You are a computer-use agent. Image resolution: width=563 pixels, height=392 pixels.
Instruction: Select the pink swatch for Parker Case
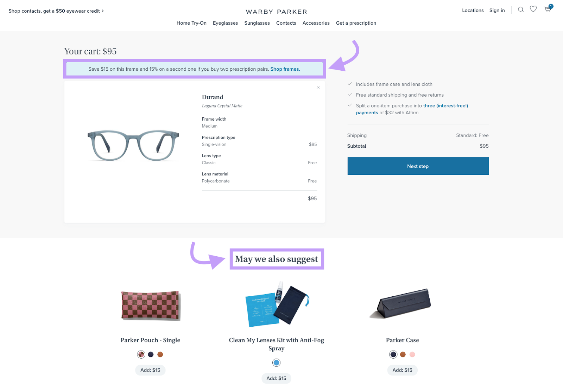[412, 354]
